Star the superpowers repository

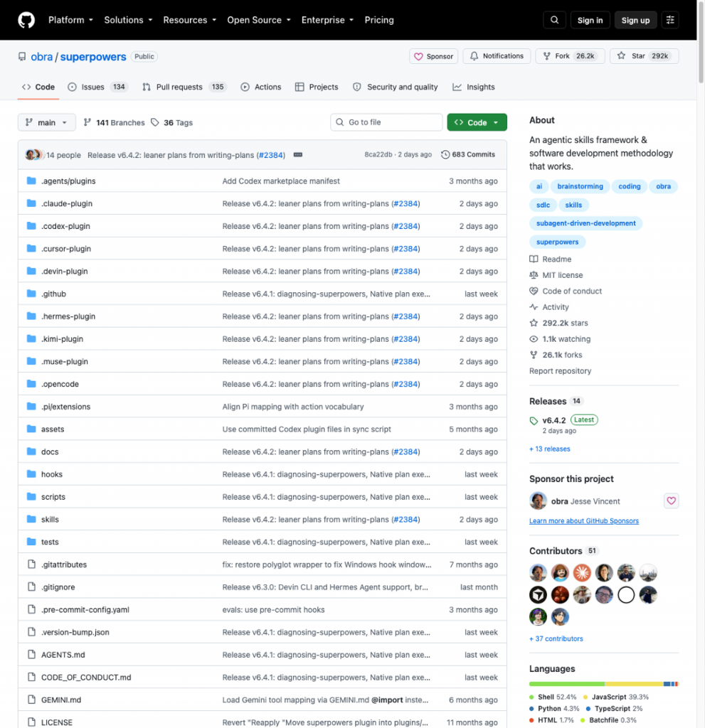click(644, 56)
